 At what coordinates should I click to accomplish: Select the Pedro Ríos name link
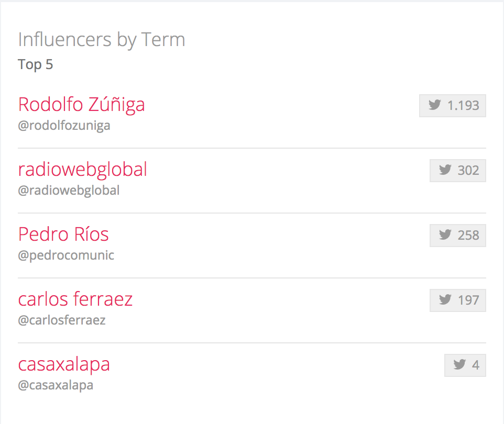click(x=63, y=234)
